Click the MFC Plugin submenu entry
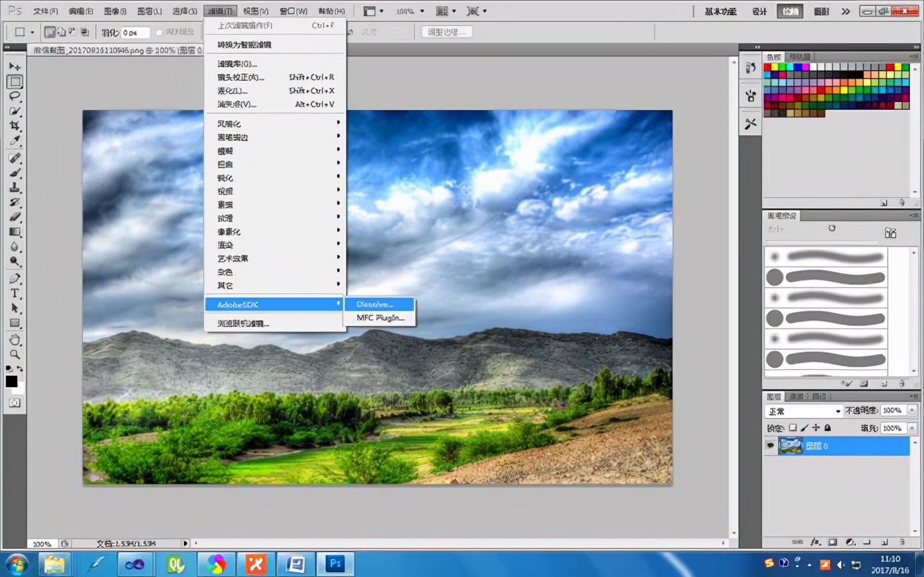 tap(379, 318)
